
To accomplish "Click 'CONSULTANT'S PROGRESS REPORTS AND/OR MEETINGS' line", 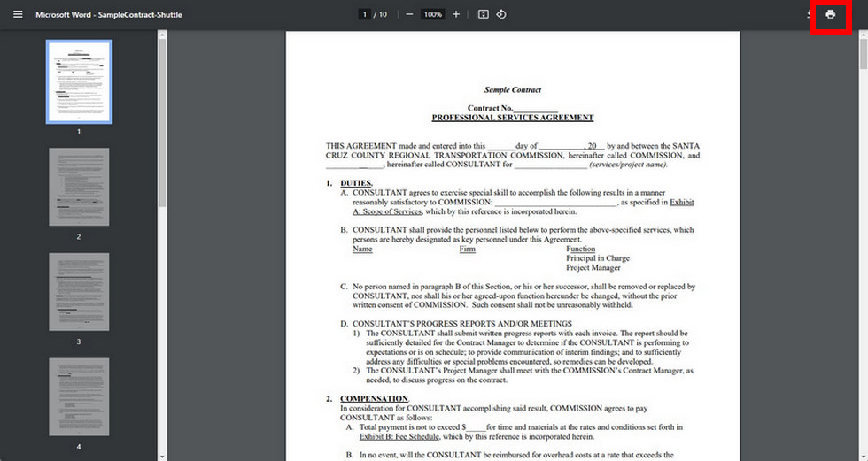I will (462, 324).
